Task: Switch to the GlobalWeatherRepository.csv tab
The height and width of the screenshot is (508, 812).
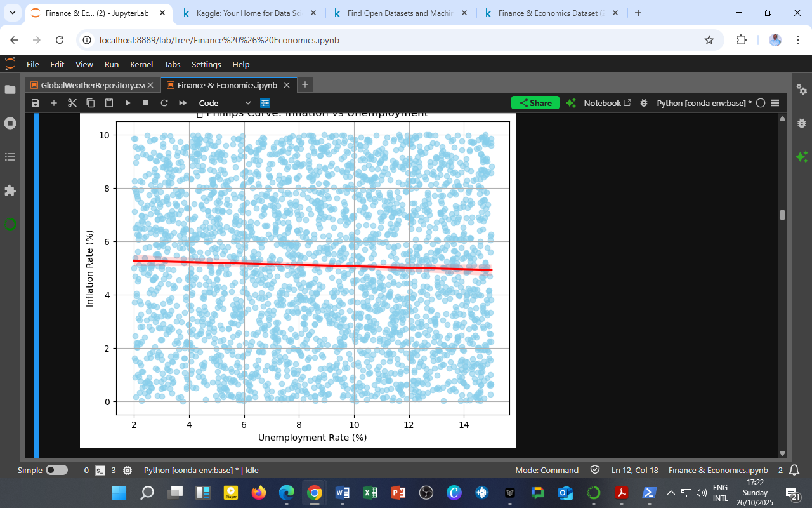Action: [91, 84]
